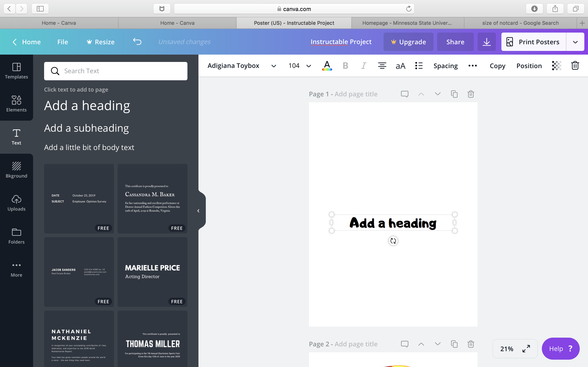Click the bold formatting icon
588x367 pixels.
tap(345, 66)
